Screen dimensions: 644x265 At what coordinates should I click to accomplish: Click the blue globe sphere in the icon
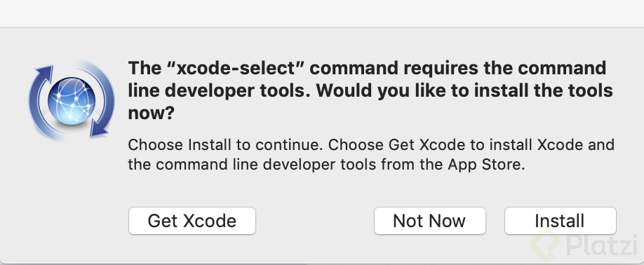click(72, 102)
